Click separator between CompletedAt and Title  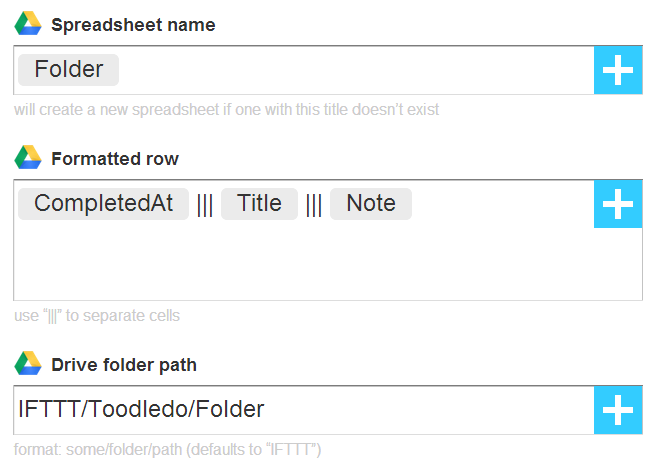[205, 205]
